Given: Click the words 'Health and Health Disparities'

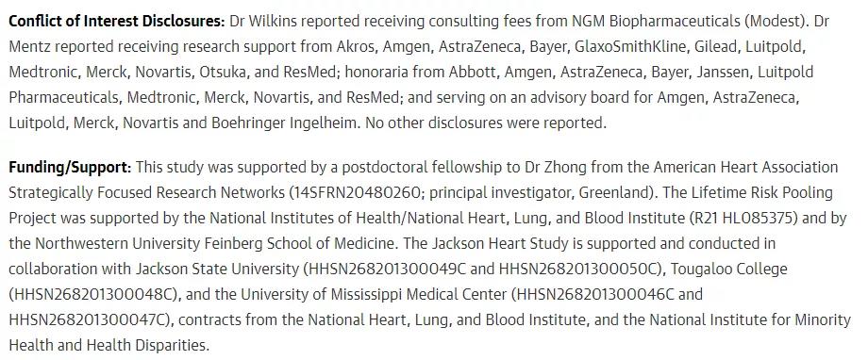Looking at the screenshot, I should click(x=108, y=345).
